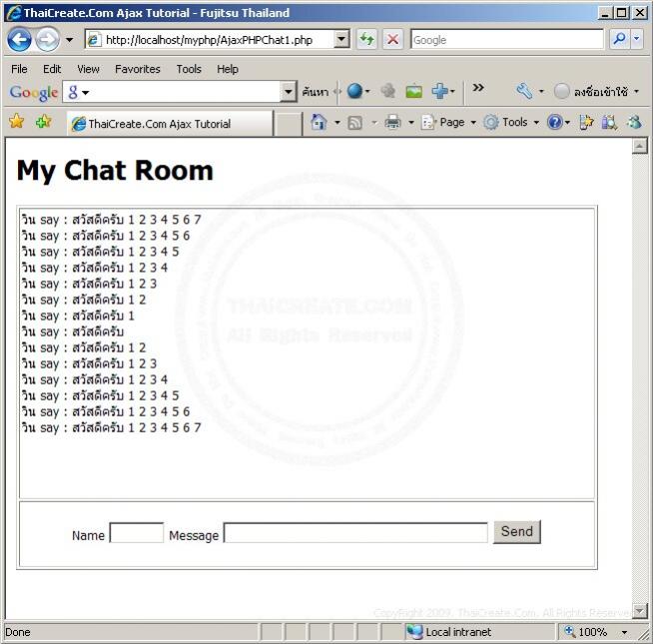Screen dimensions: 653x644
Task: Open a new blank tab
Action: (x=289, y=124)
